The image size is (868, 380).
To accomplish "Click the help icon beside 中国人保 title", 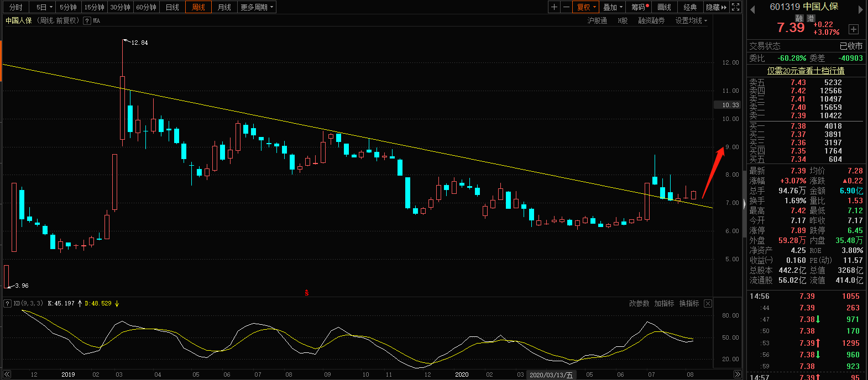I will click(87, 20).
